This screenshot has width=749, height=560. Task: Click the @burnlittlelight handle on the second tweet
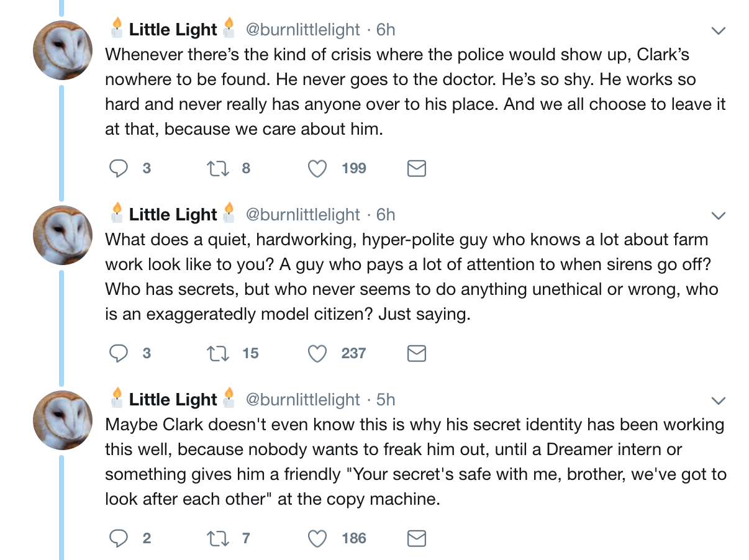click(303, 215)
